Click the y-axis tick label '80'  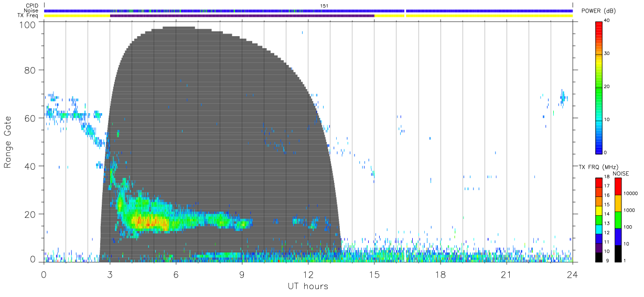pyautogui.click(x=30, y=70)
